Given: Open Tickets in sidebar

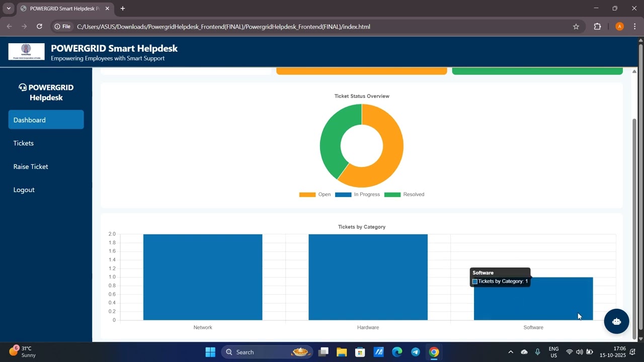Looking at the screenshot, I should [x=46, y=143].
